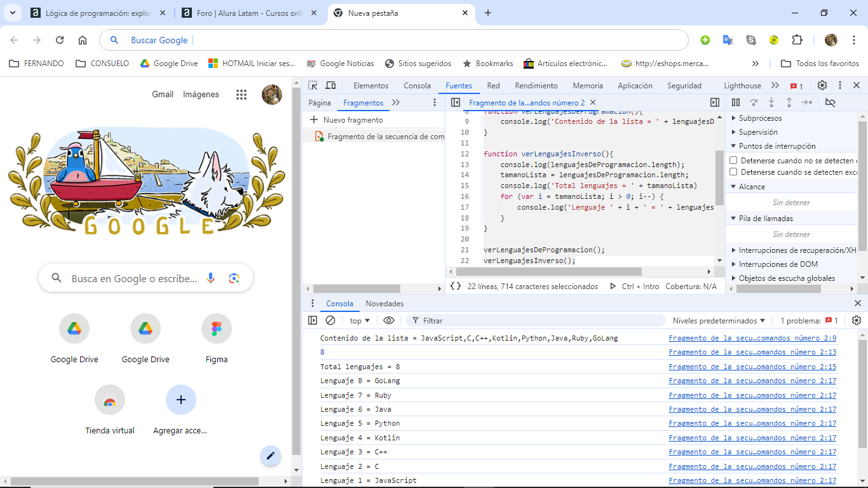Open the console settings gear icon
868x488 pixels.
857,321
